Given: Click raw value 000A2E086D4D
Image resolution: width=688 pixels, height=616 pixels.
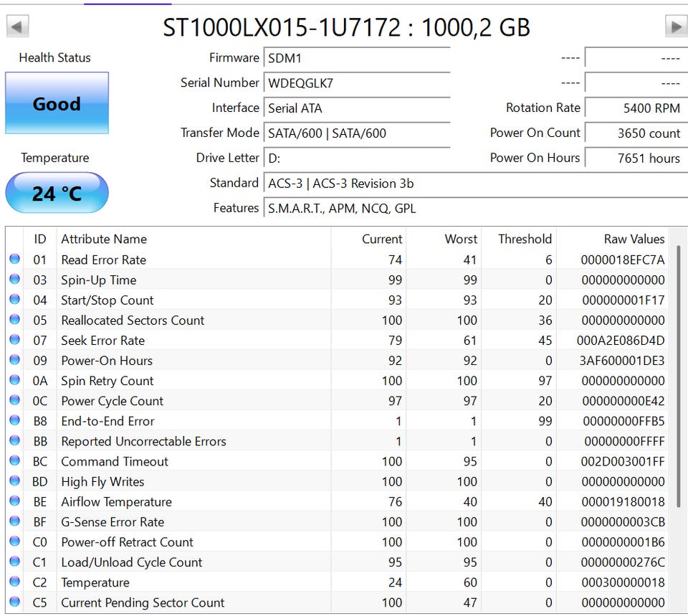Looking at the screenshot, I should (x=621, y=341).
